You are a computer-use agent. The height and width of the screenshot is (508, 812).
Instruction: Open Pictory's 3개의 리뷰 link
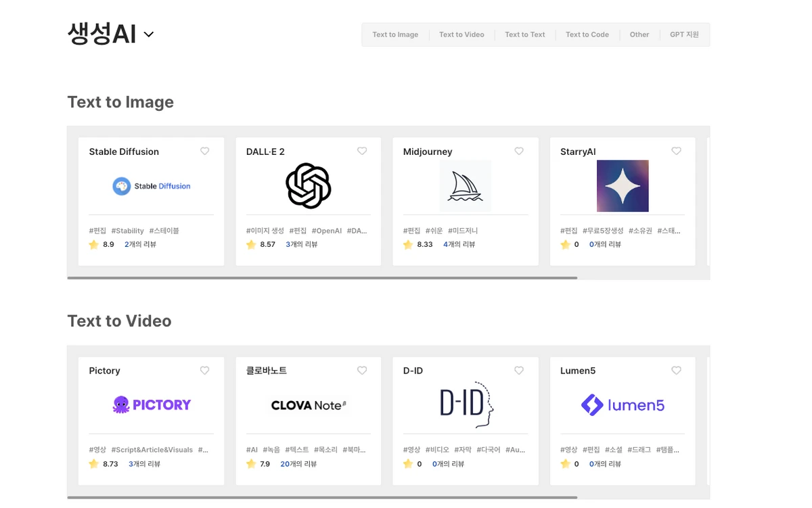pos(144,464)
